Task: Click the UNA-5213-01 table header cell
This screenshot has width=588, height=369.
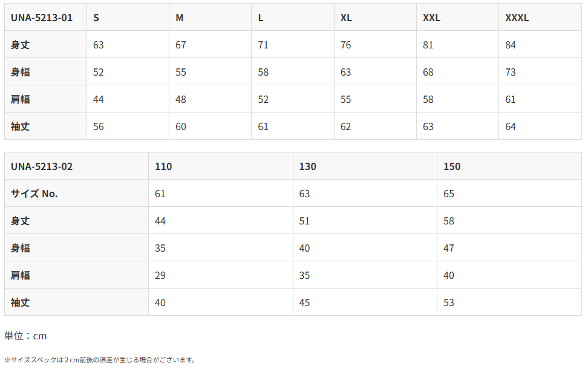Action: coord(45,18)
